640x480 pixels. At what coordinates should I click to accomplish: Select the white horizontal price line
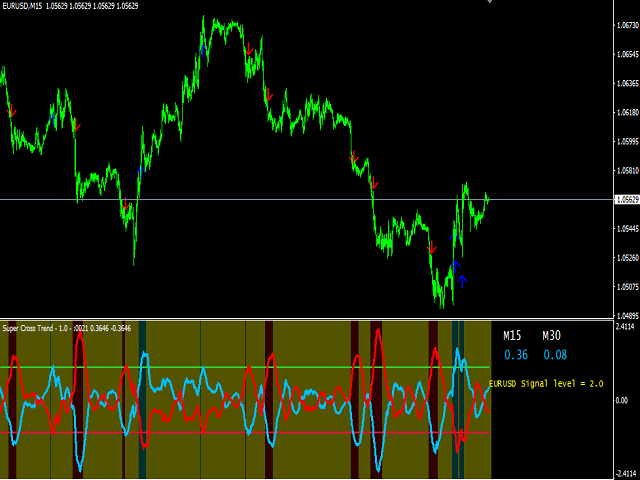click(300, 200)
